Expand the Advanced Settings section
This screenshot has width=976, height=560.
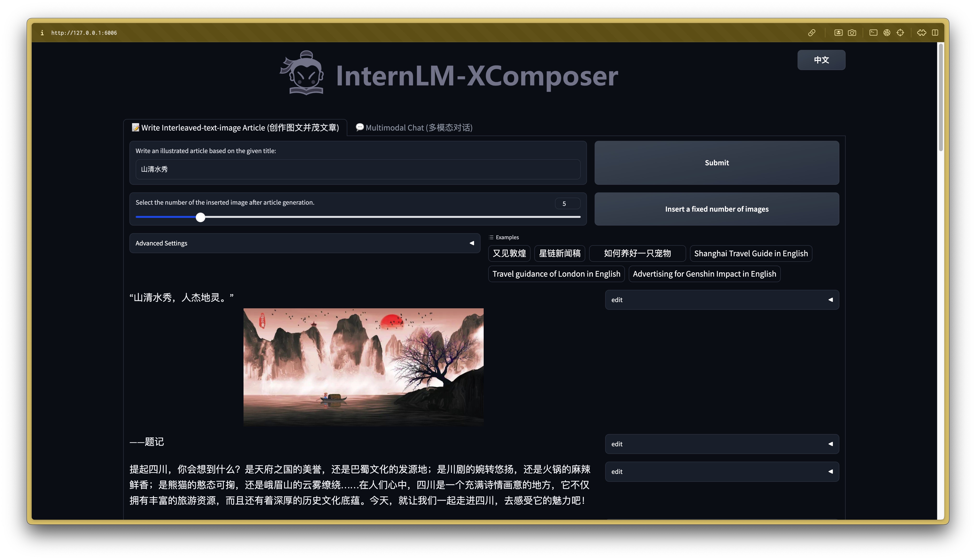click(305, 243)
